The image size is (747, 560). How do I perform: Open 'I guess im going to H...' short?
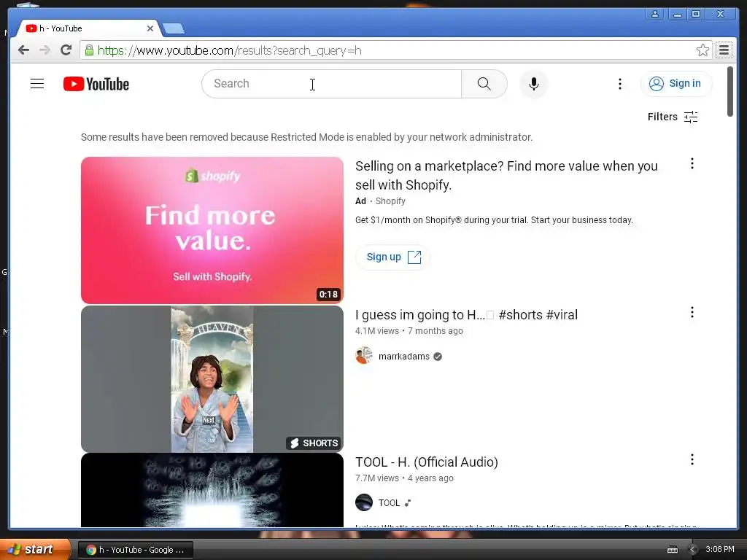point(466,315)
